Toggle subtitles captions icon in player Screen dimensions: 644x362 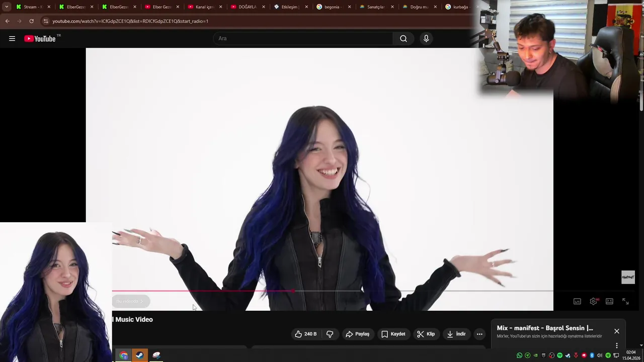coord(577,301)
